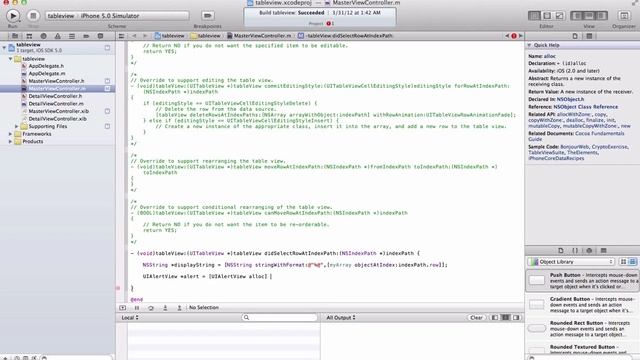Screen dimensions: 640x360
Task: Open didSelectRowAtIndexPath method jump bar item
Action: pos(345,36)
